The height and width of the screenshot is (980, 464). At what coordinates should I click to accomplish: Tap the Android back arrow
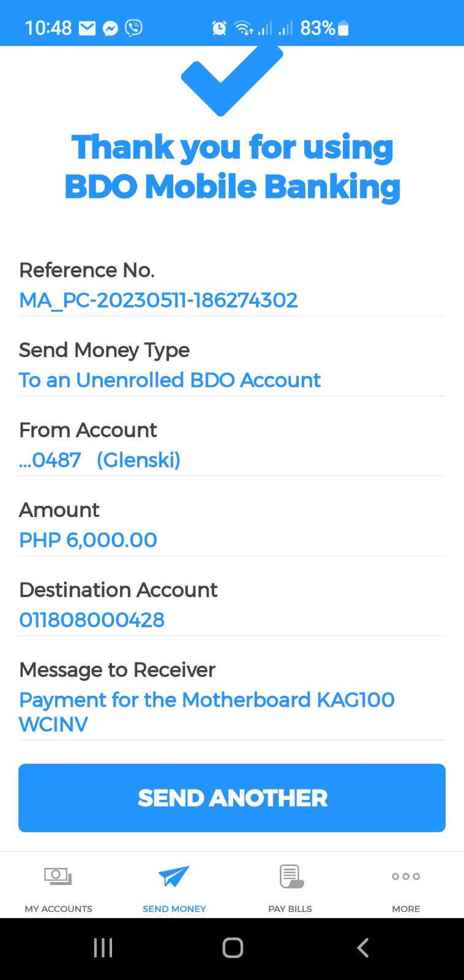(363, 948)
